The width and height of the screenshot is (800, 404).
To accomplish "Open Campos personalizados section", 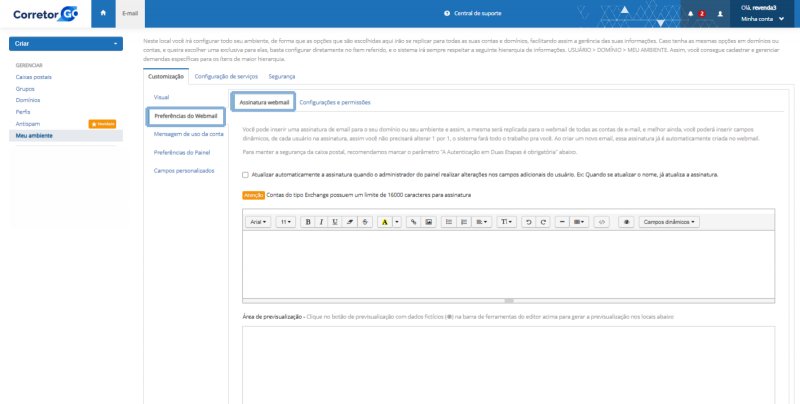I will pos(184,171).
